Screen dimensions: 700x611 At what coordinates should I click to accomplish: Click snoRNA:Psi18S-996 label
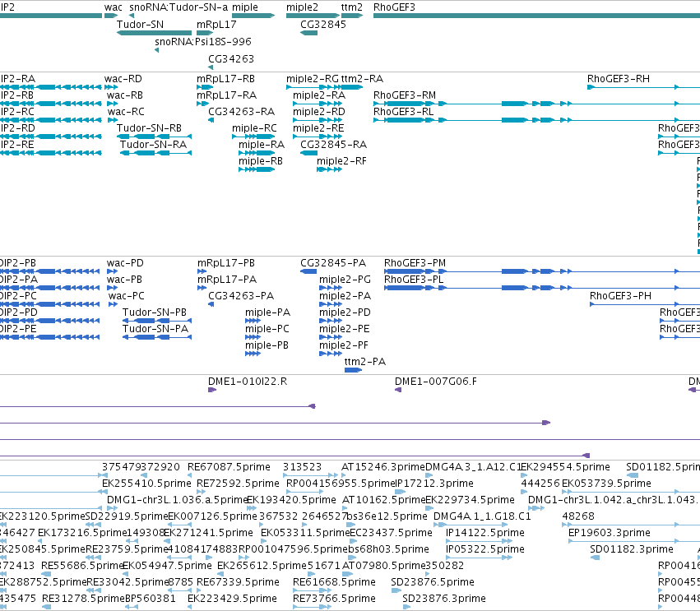click(203, 42)
